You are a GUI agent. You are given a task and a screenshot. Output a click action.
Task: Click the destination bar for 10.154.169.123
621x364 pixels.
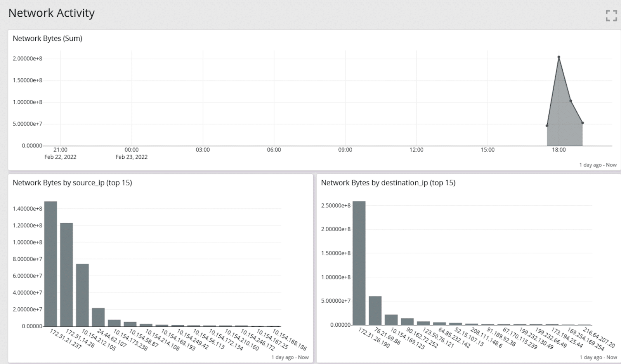(391, 320)
